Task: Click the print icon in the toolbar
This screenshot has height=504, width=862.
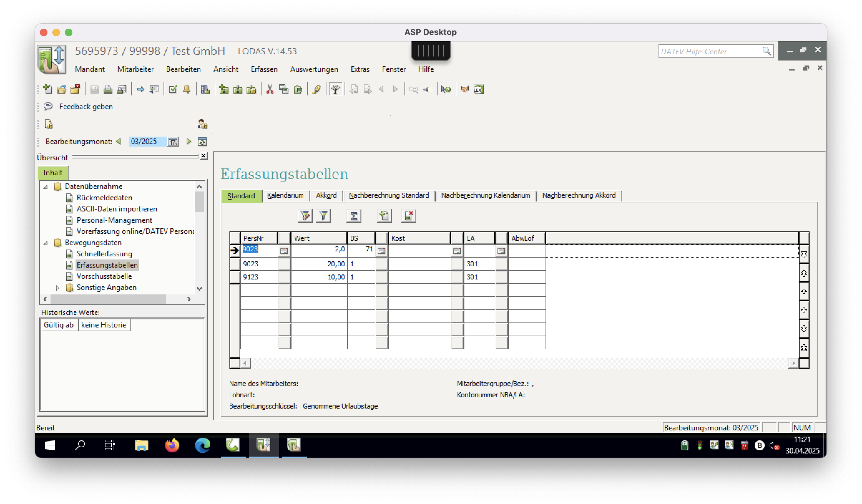Action: pyautogui.click(x=108, y=90)
